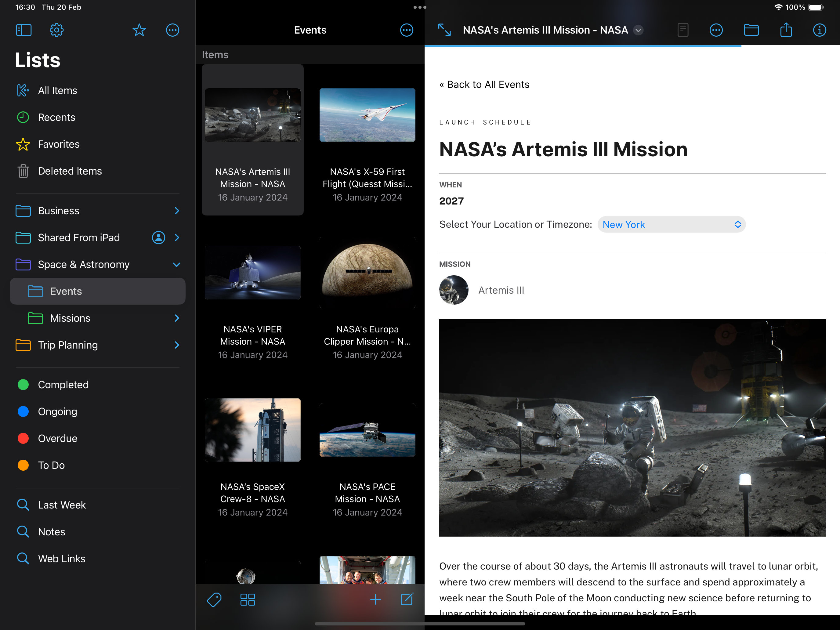Open All Items list
840x630 pixels.
click(x=98, y=90)
